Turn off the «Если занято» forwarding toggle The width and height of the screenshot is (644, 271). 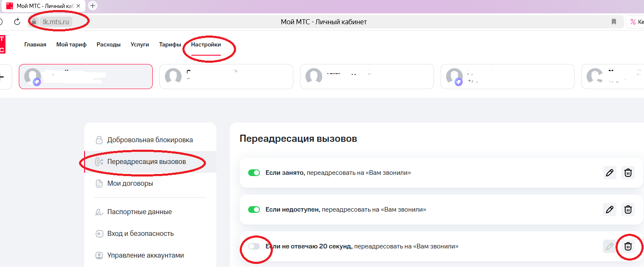(x=254, y=173)
